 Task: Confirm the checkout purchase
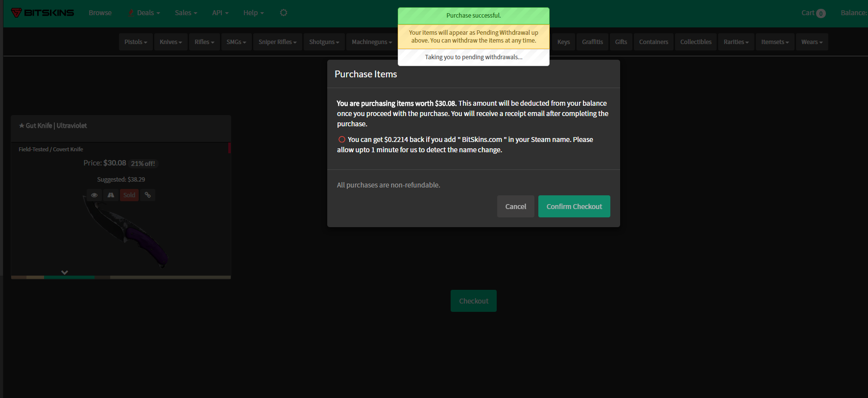pyautogui.click(x=574, y=207)
